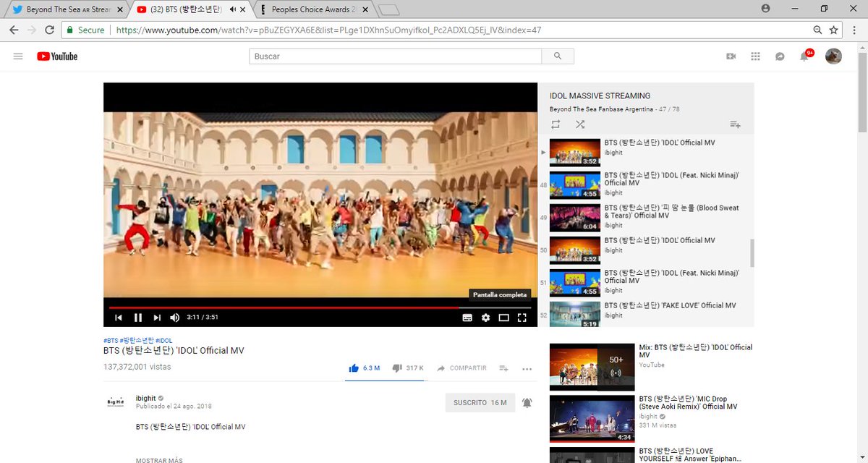Viewport: 868px width, 463px height.
Task: Open ibighit channel name link
Action: 145,398
